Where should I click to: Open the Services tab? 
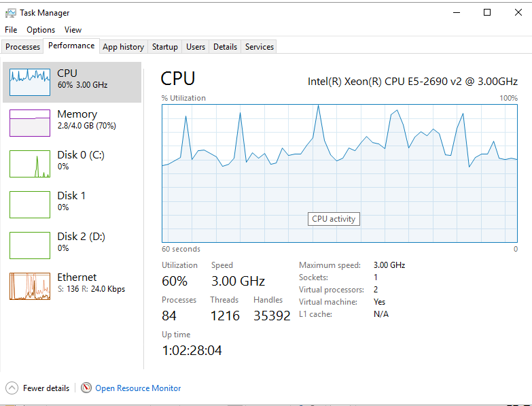tap(260, 47)
